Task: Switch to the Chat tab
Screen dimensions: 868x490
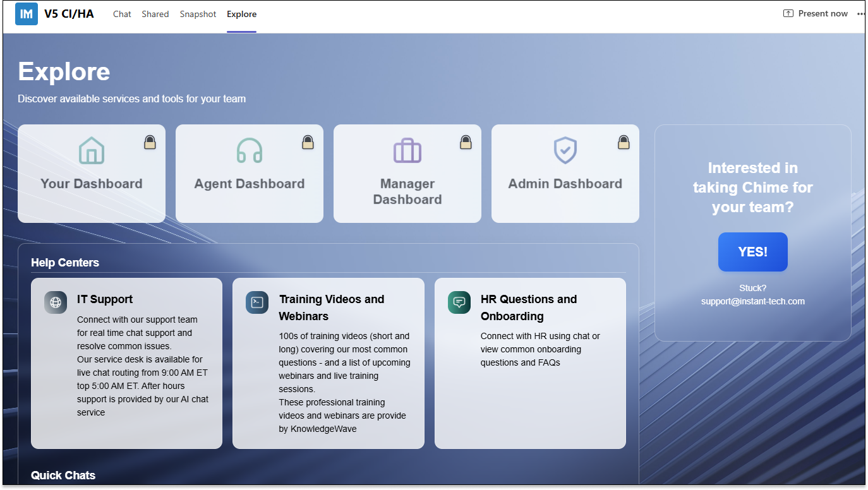Action: (x=122, y=14)
